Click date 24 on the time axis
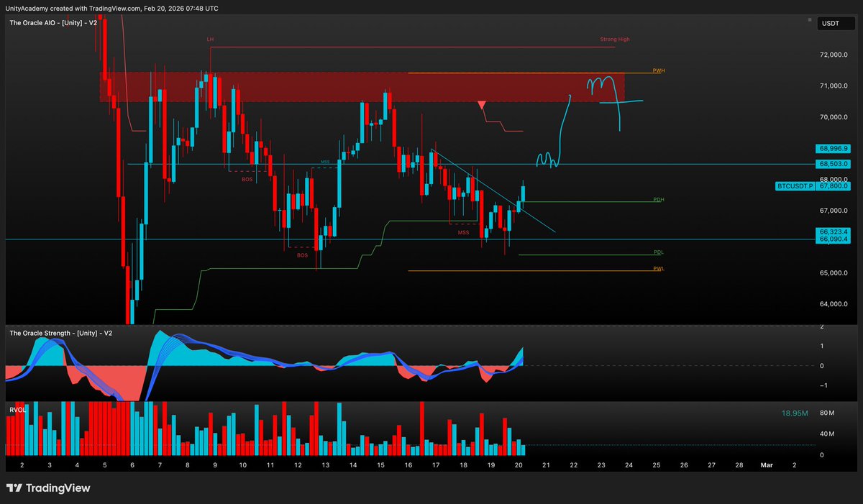The height and width of the screenshot is (504, 863). point(629,466)
